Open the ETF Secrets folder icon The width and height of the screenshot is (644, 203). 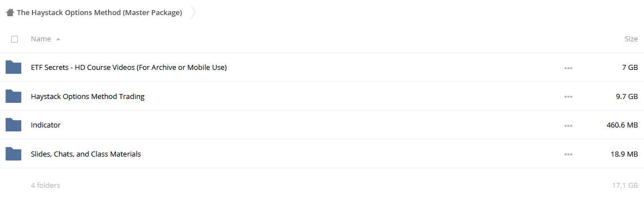[13, 67]
